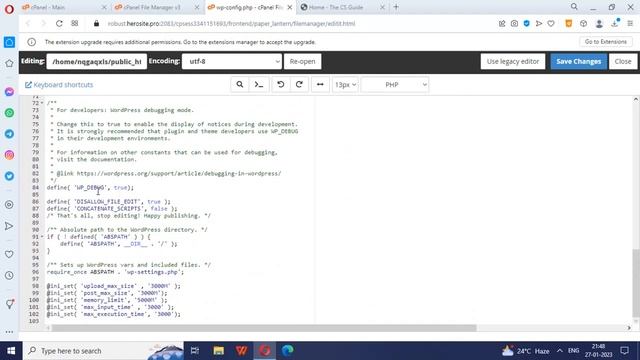
Task: Click Save Changes button
Action: [x=578, y=61]
